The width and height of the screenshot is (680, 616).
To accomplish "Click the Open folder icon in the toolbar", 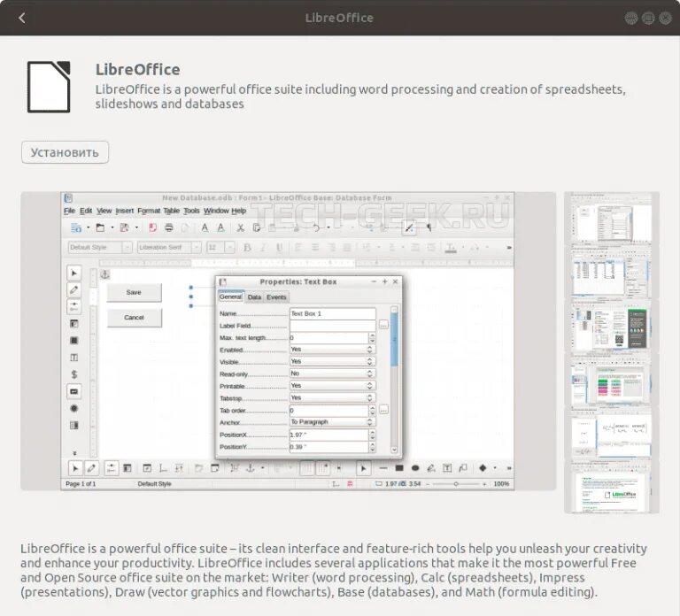I will 100,227.
